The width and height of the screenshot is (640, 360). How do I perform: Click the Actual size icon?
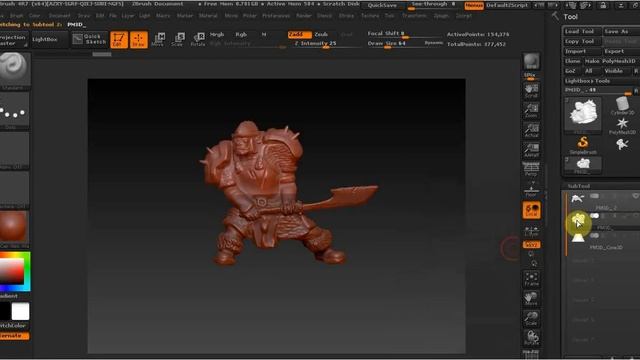point(531,130)
